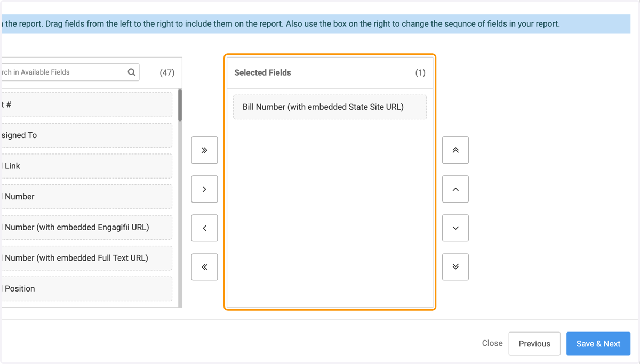Select Bill Number (with embedded State Site URL) field

pos(330,107)
